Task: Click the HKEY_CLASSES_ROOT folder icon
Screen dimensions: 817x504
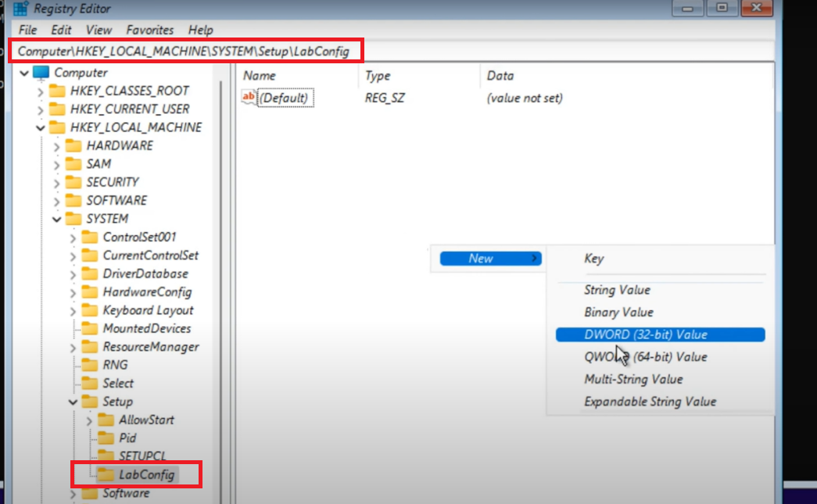Action: click(57, 91)
